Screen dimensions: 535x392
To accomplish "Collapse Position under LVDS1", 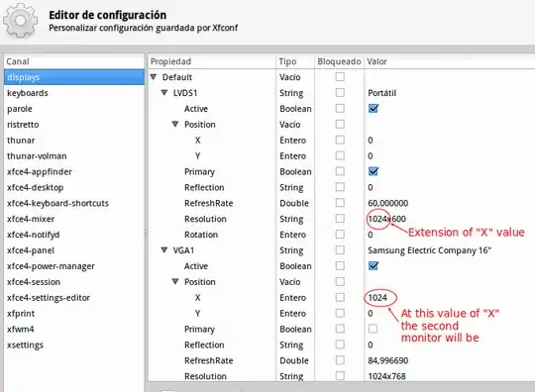I will click(175, 124).
